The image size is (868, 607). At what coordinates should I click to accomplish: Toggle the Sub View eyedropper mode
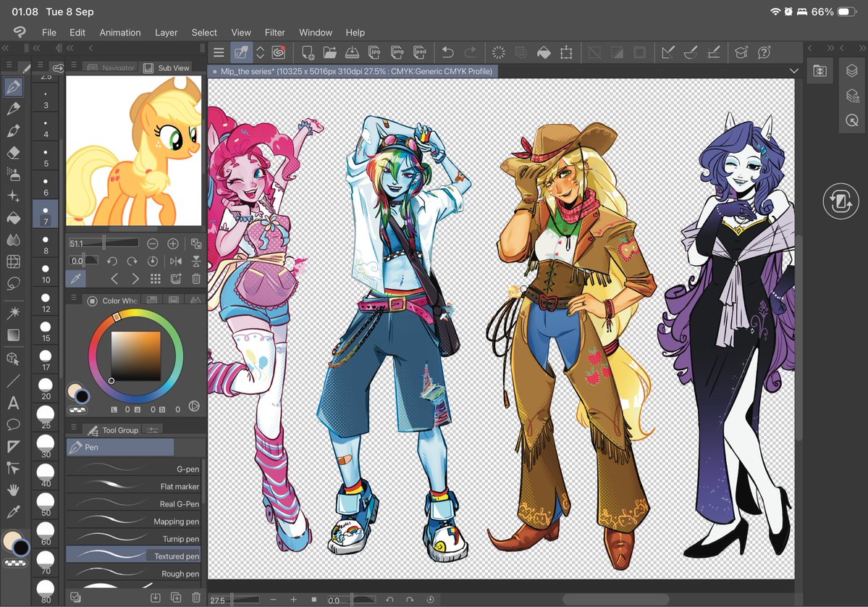76,279
